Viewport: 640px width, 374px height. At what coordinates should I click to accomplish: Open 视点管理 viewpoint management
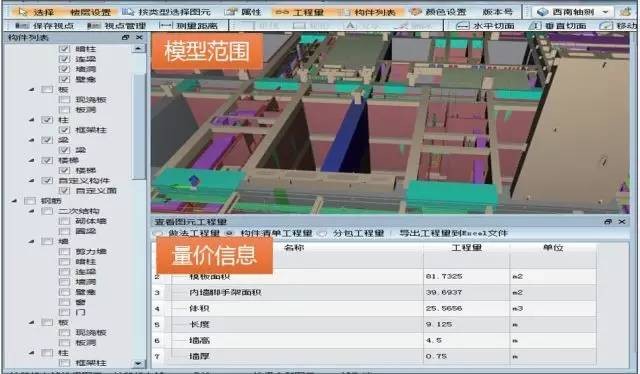117,26
